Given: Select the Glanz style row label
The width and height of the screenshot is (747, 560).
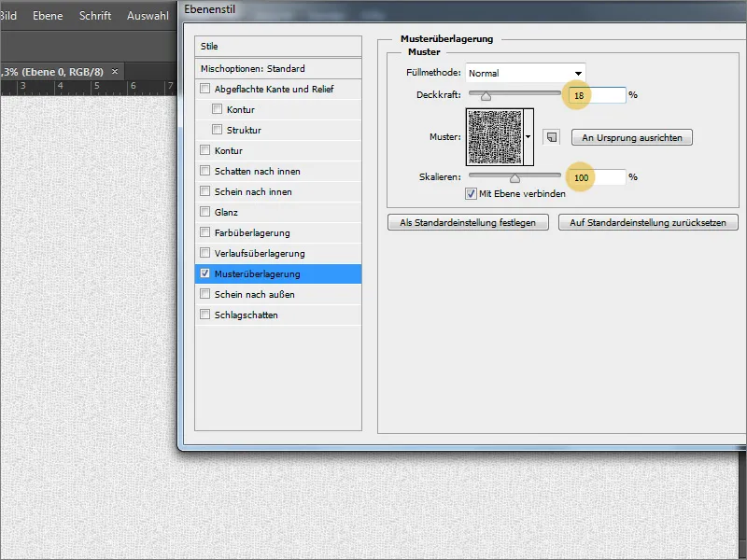Looking at the screenshot, I should click(x=226, y=212).
